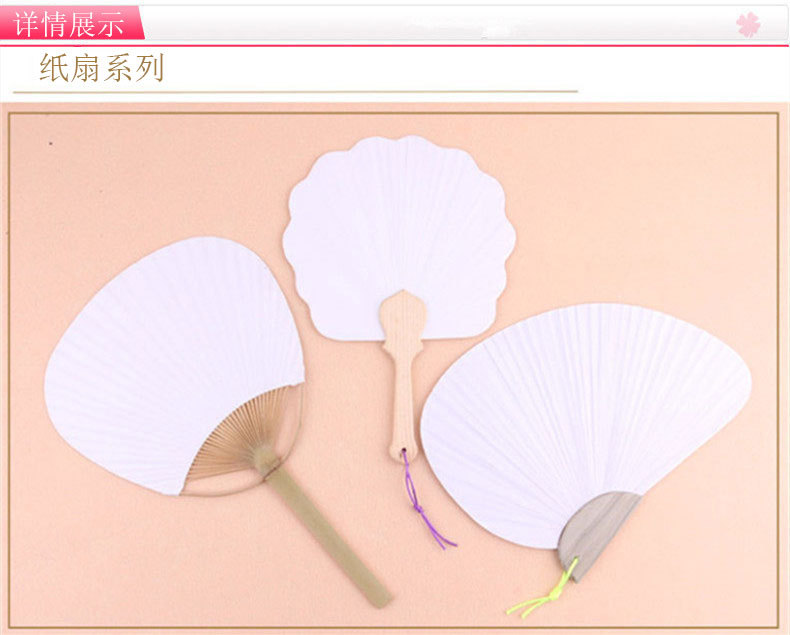Click the small black dot on background

tap(50, 143)
